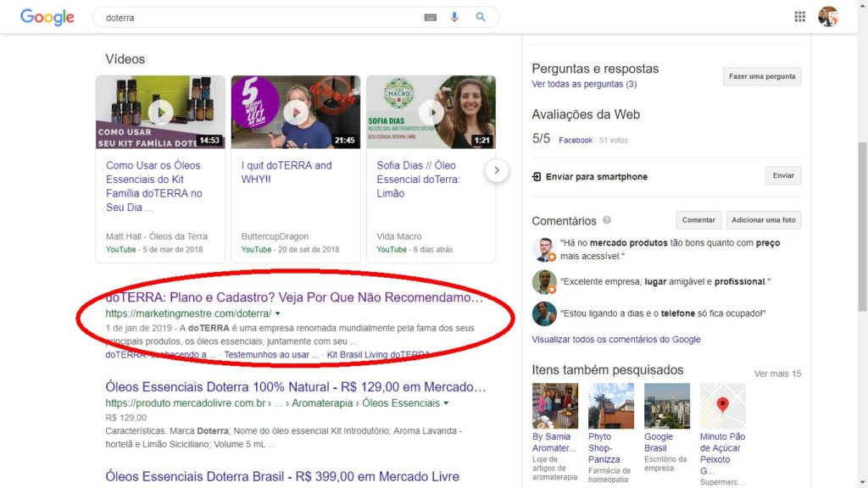
Task: Open the Google apps grid
Action: [x=800, y=17]
